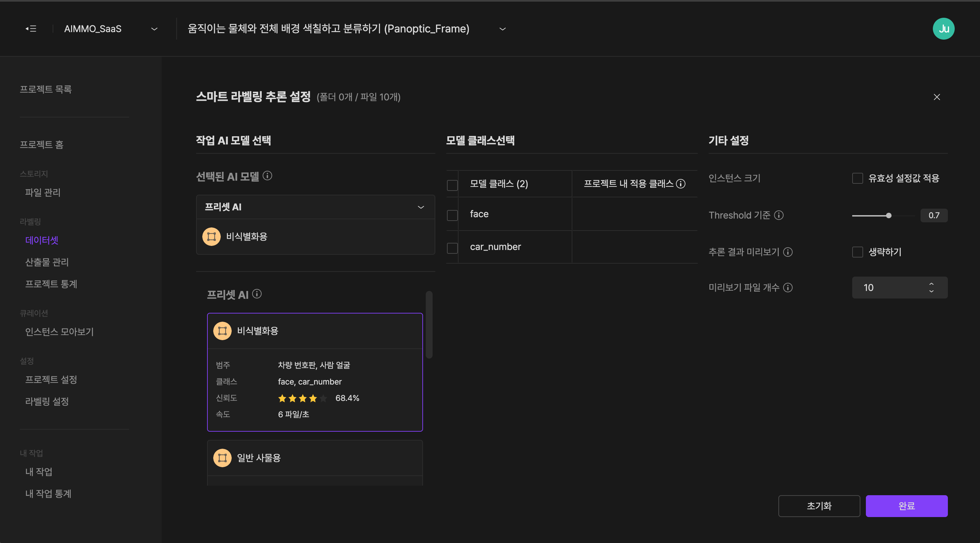Open 내 작업 통계 in sidebar
This screenshot has width=980, height=543.
coord(48,493)
